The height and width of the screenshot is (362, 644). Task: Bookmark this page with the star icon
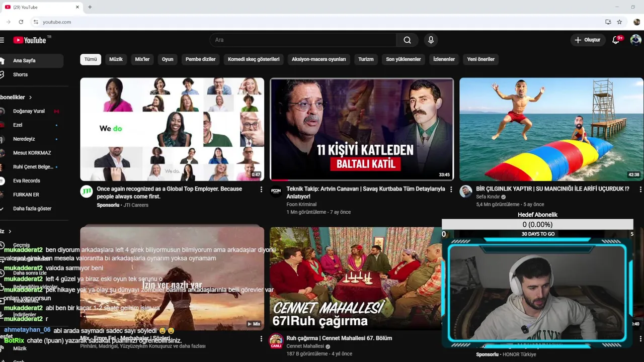(619, 22)
